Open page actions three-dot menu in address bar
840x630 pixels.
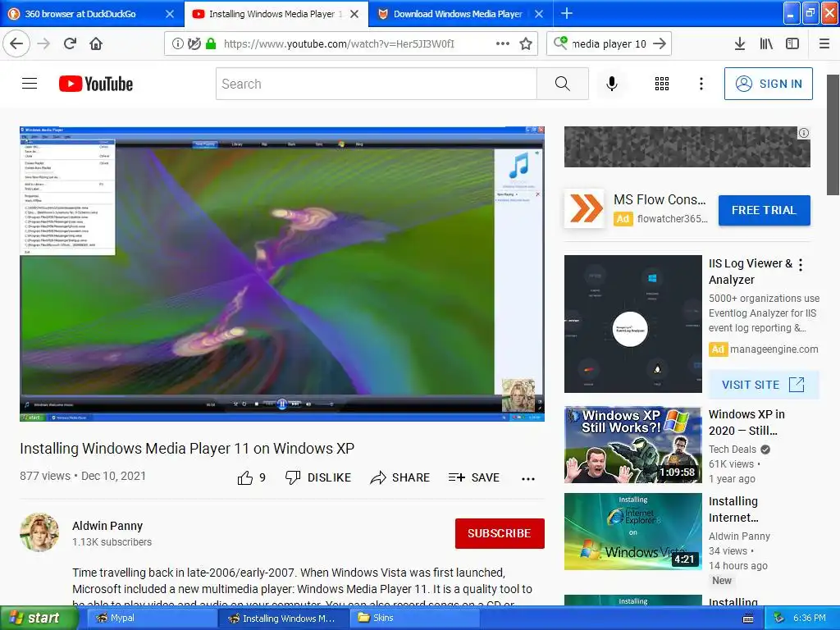coord(503,43)
